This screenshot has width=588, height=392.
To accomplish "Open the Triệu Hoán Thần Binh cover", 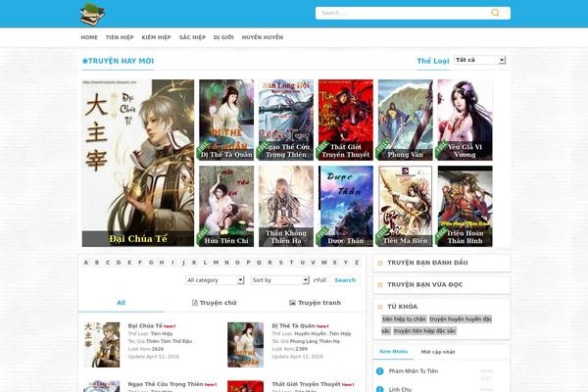I will pyautogui.click(x=465, y=207).
